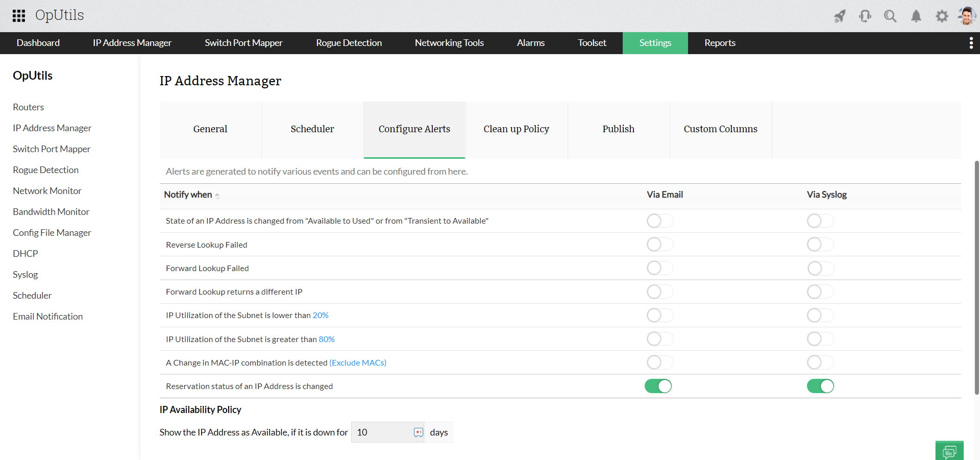The image size is (980, 460).
Task: Switch to the Publish tab
Action: tap(619, 130)
